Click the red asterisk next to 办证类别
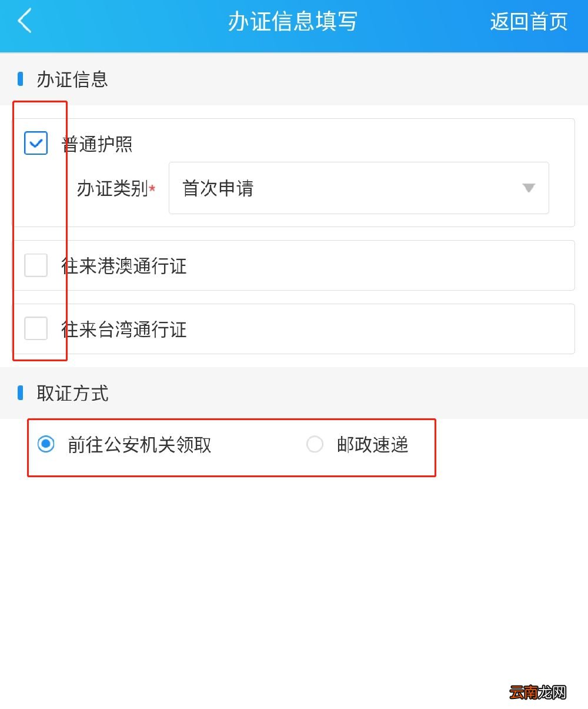588x709 pixels. coord(152,190)
